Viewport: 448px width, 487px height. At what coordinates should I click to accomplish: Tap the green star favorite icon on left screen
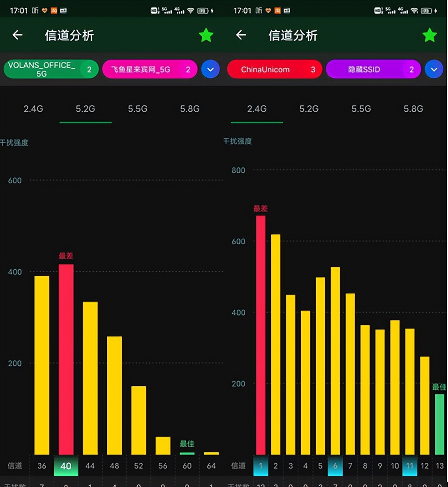coord(206,35)
